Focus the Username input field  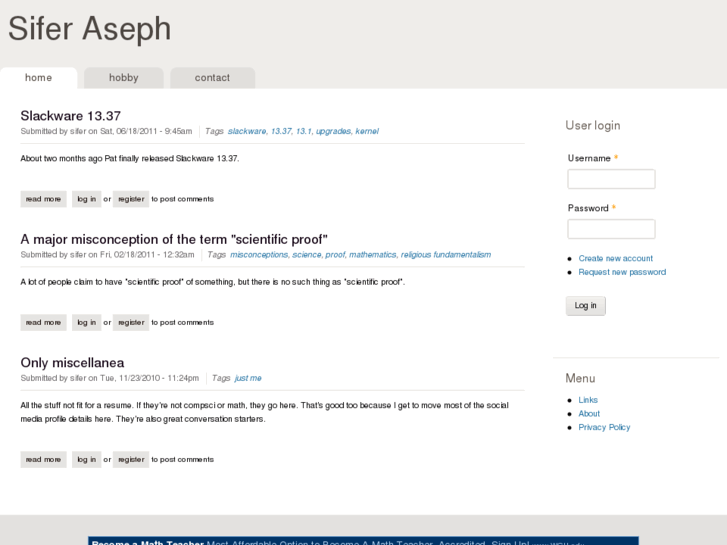(611, 179)
